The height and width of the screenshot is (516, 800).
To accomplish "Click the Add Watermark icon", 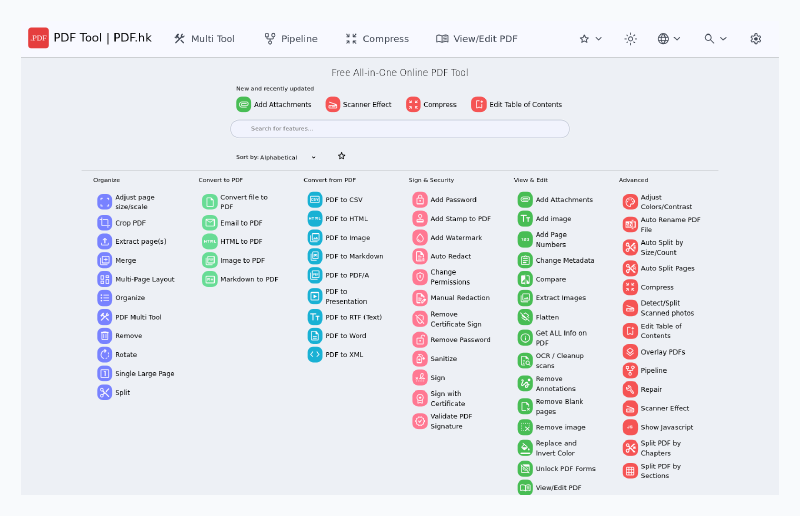I will [x=420, y=237].
